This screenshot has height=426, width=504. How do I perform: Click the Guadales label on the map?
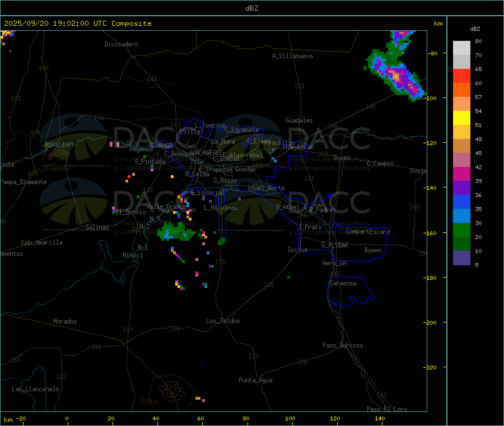click(x=299, y=120)
